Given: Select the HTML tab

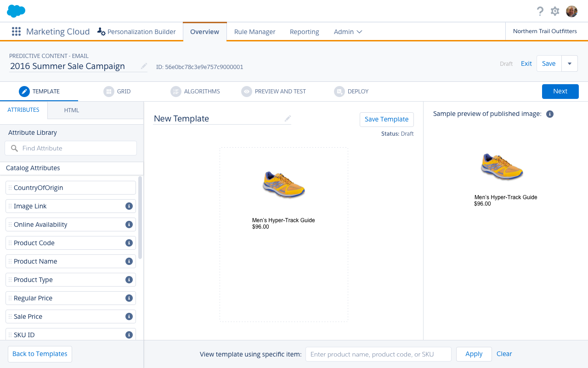Looking at the screenshot, I should (x=71, y=110).
